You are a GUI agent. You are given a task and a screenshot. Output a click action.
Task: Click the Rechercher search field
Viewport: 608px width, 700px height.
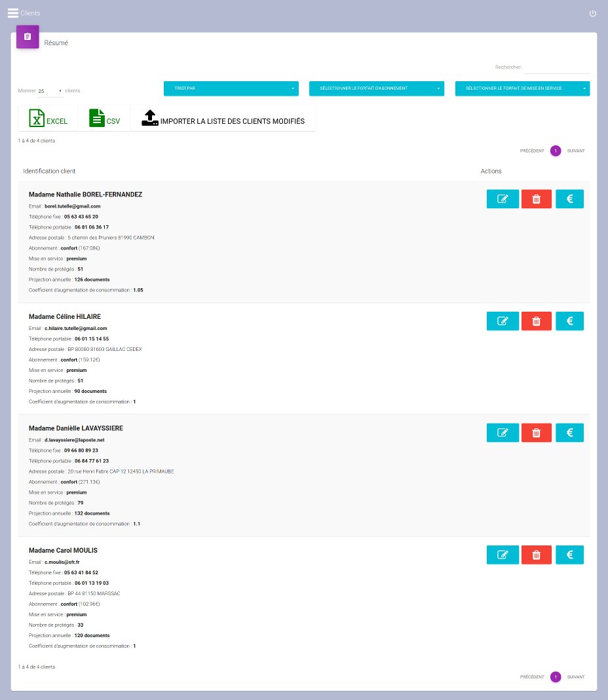[x=557, y=67]
